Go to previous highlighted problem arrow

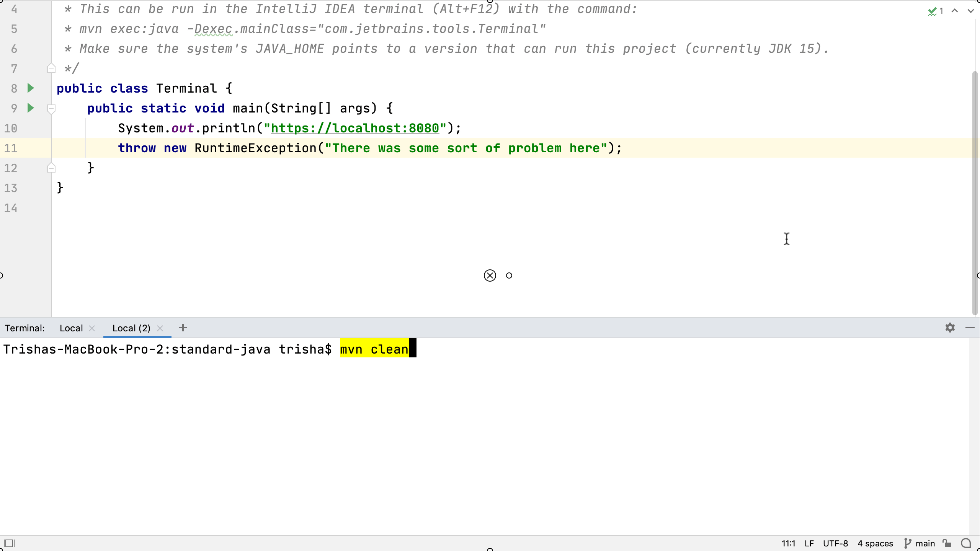click(x=955, y=11)
